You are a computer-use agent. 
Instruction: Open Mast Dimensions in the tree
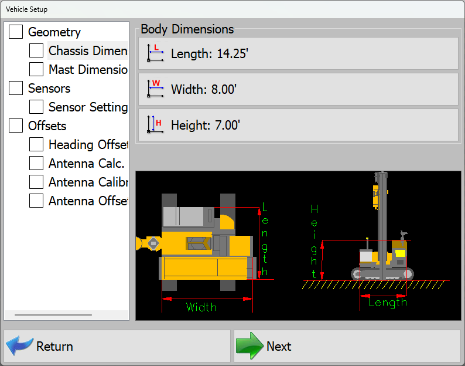[88, 69]
